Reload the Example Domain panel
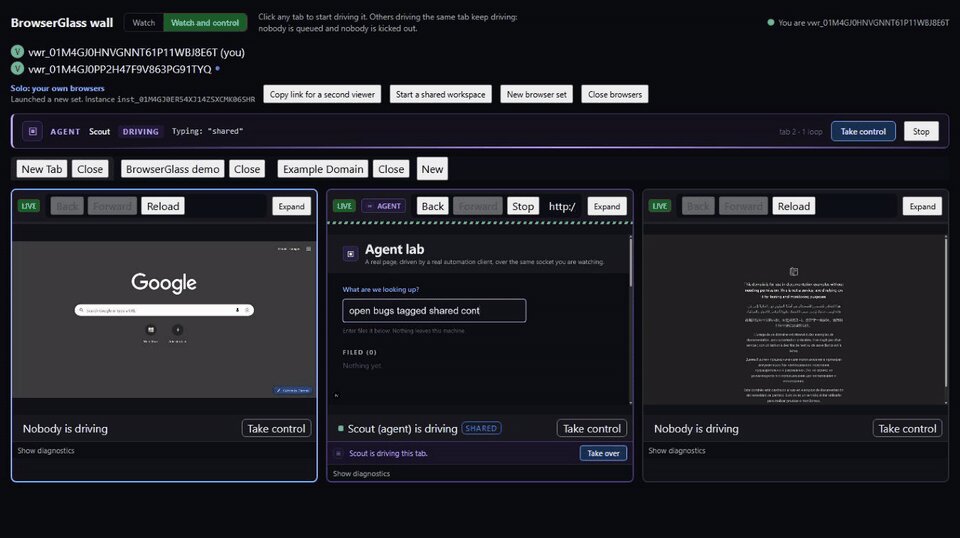The image size is (960, 538). click(793, 206)
